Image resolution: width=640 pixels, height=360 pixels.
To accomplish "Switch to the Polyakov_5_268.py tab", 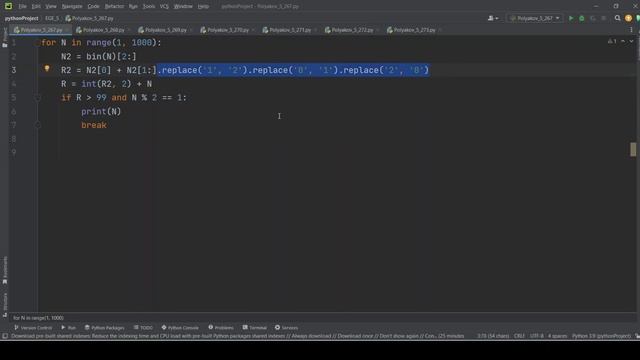I will 104,30.
